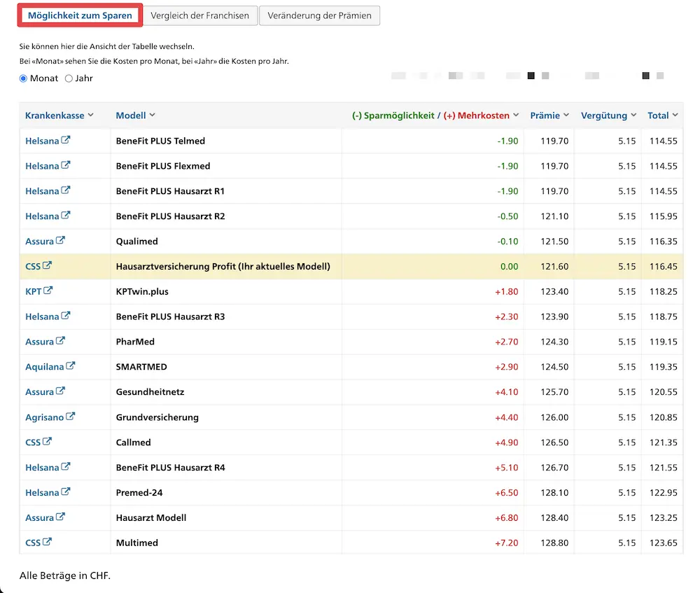
Task: Open Agrisano insurer link
Action: (45, 417)
